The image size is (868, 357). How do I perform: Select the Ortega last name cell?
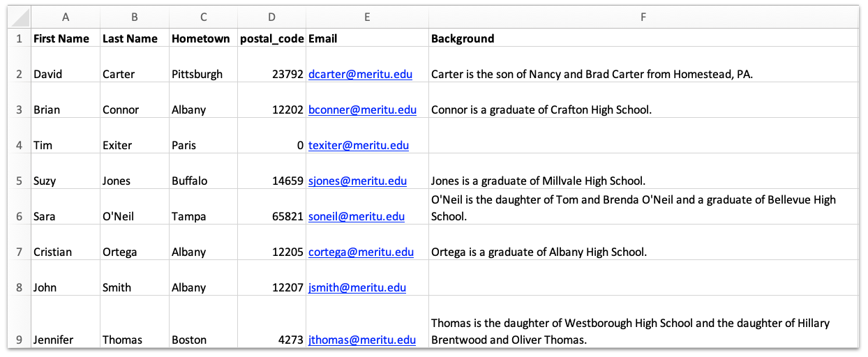pyautogui.click(x=135, y=243)
